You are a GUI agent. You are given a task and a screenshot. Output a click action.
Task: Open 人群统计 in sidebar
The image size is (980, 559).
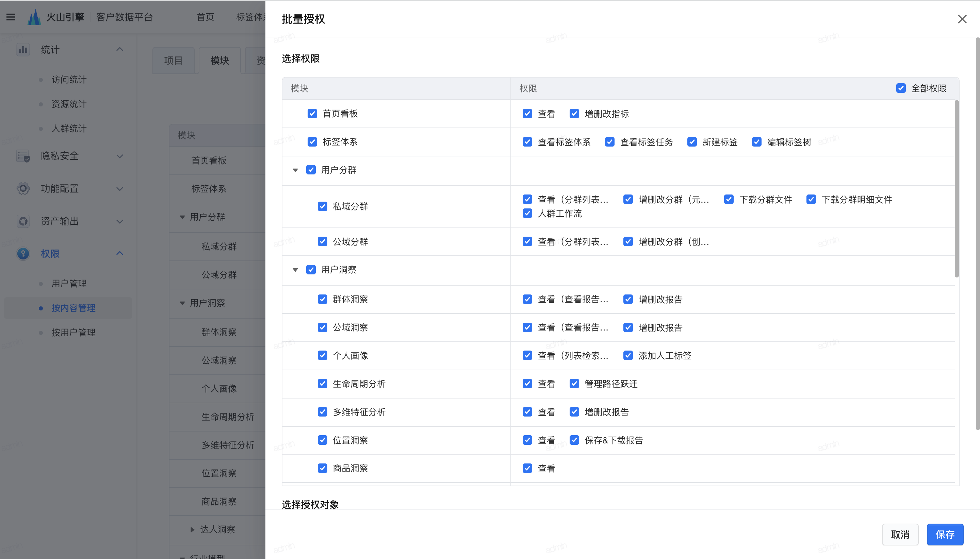tap(69, 129)
